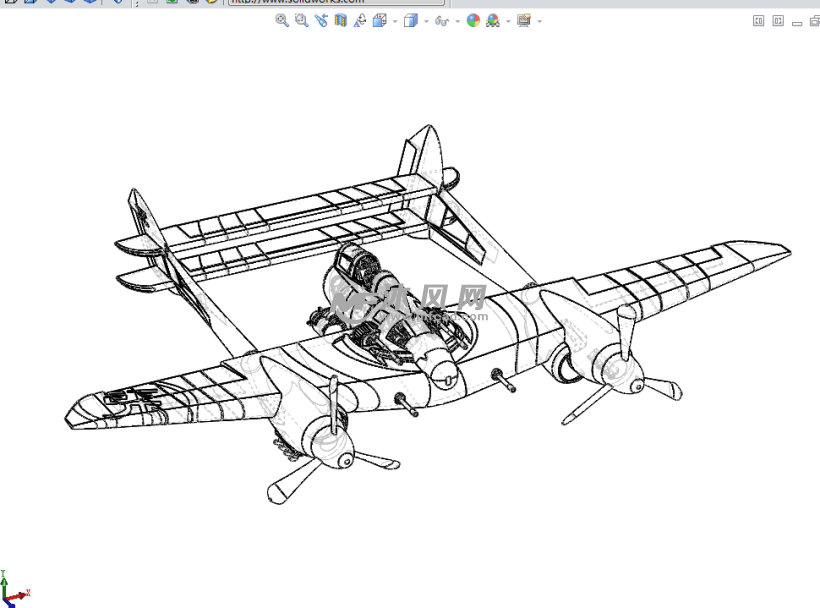The height and width of the screenshot is (608, 820).
Task: Collapse the right panel with arrow button
Action: tap(778, 21)
